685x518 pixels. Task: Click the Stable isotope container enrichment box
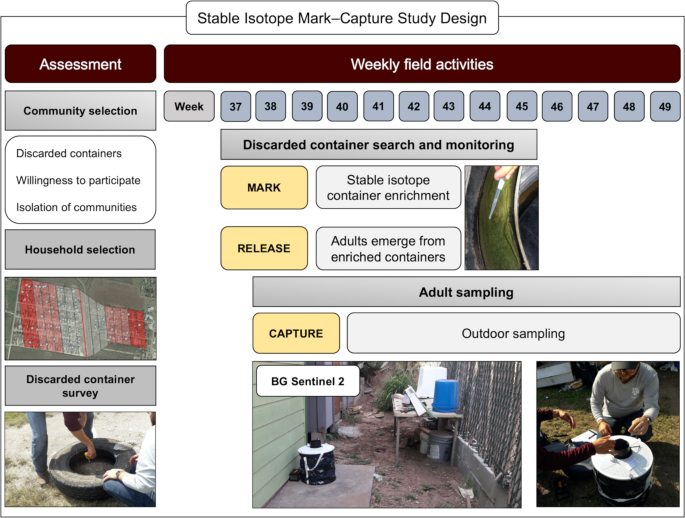(x=388, y=187)
